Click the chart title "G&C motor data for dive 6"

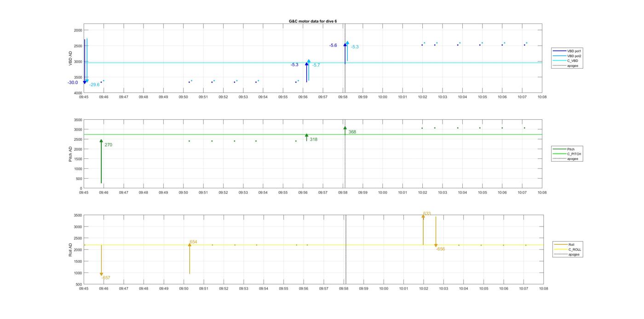point(312,21)
